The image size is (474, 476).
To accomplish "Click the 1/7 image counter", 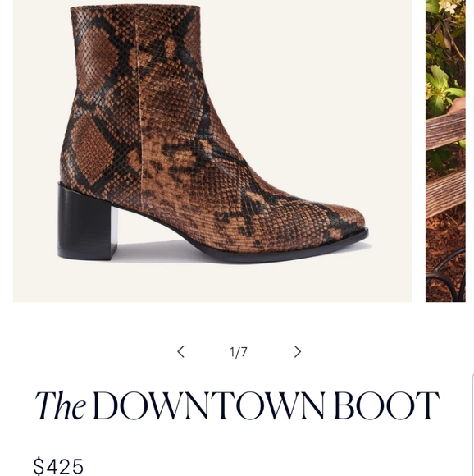I will pyautogui.click(x=239, y=352).
